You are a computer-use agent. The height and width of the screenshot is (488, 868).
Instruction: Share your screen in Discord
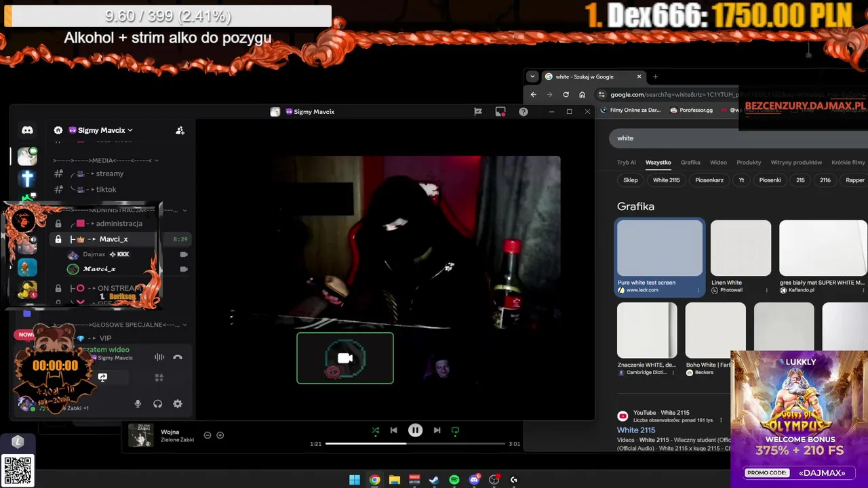click(102, 378)
